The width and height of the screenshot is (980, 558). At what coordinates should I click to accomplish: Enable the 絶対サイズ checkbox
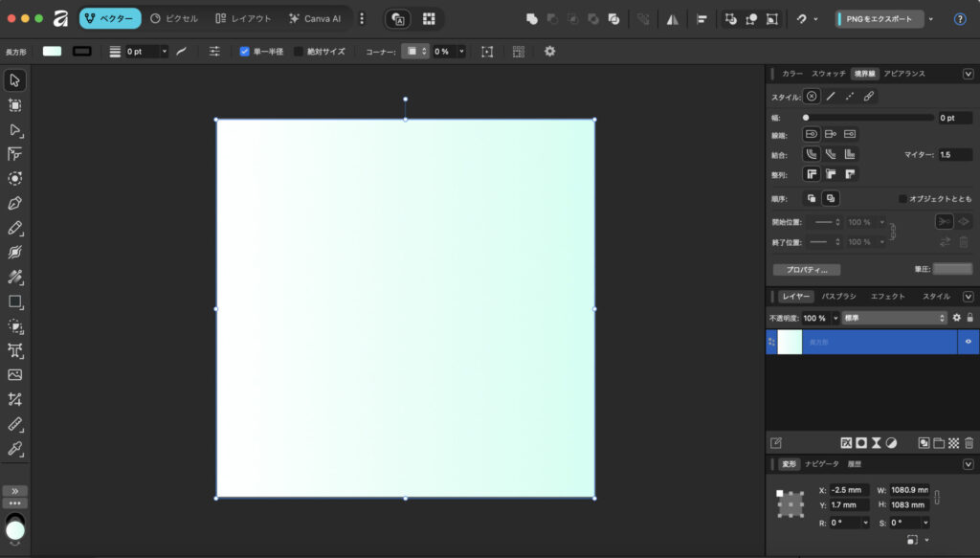coord(299,51)
